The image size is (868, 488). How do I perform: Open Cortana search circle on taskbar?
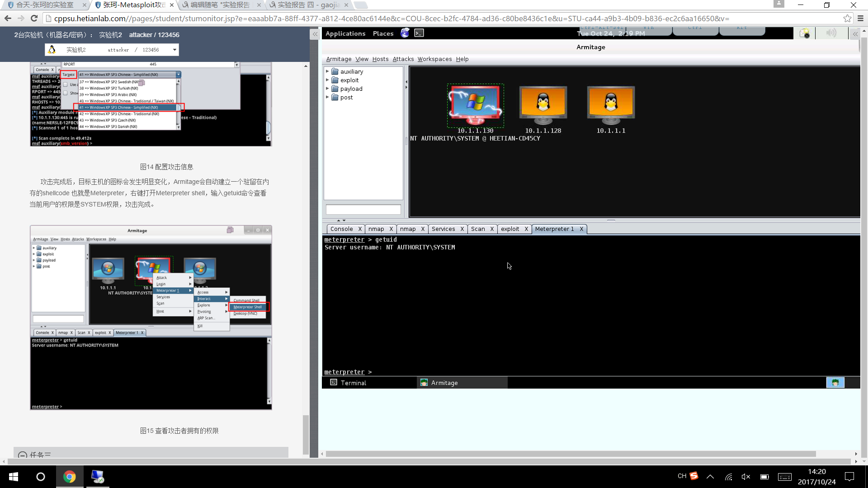click(41, 477)
